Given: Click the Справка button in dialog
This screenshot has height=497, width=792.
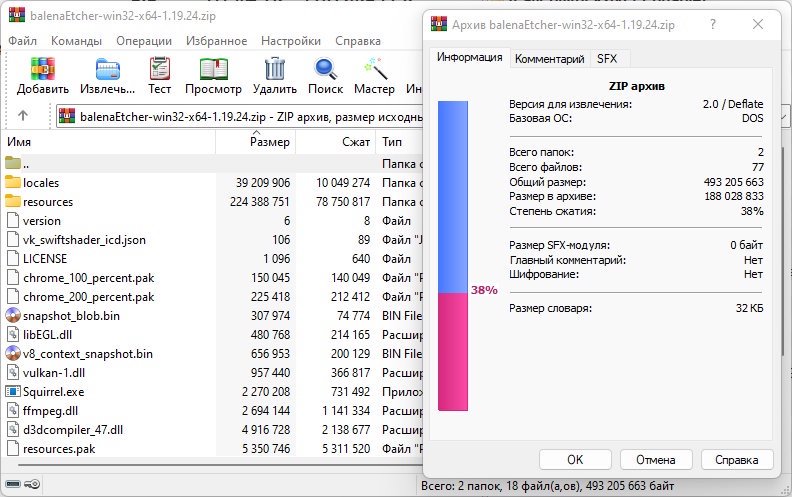Looking at the screenshot, I should pos(737,460).
